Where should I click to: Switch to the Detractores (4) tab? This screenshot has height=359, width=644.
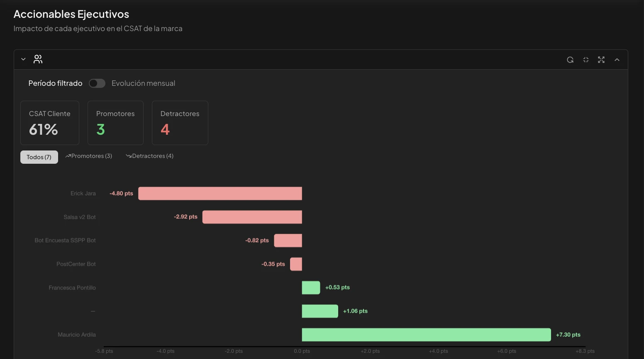pyautogui.click(x=150, y=156)
